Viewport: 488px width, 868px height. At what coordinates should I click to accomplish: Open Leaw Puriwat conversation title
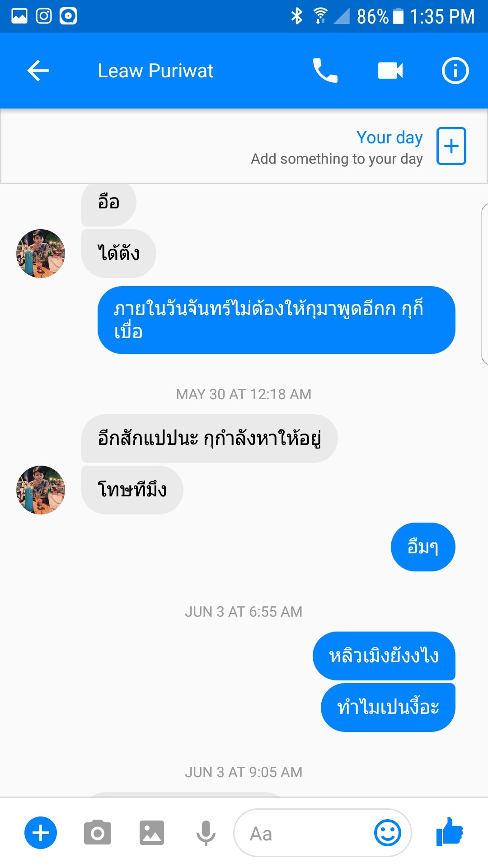[155, 71]
